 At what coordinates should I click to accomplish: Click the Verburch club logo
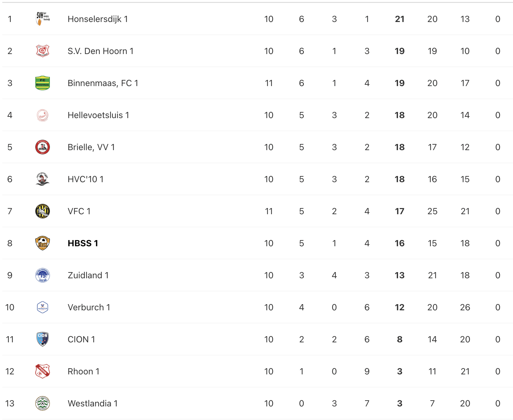tap(42, 307)
